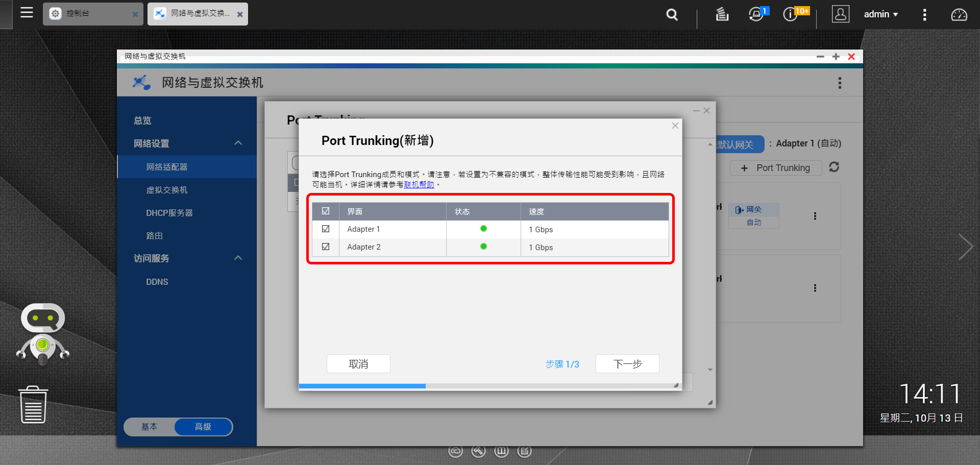This screenshot has height=465, width=980.
Task: Click the search magnifier icon
Action: coord(672,15)
